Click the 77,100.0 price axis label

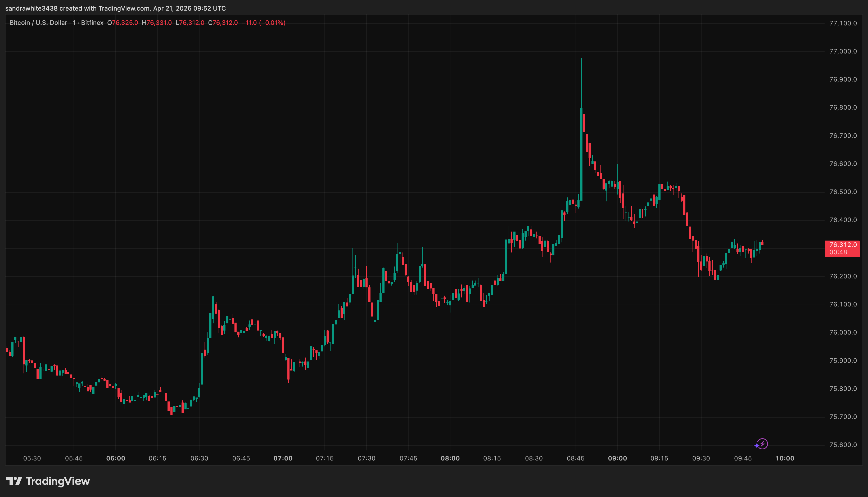point(843,24)
